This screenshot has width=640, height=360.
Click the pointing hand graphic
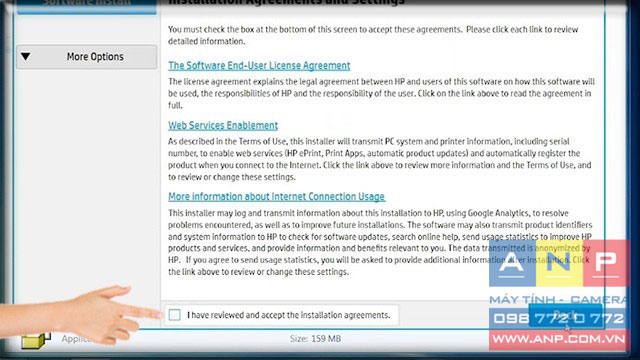pyautogui.click(x=78, y=314)
